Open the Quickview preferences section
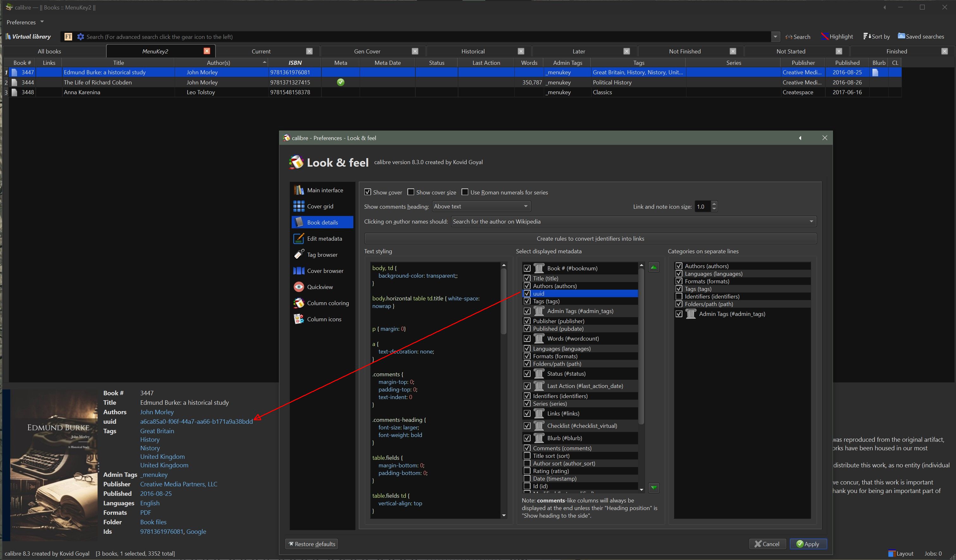The height and width of the screenshot is (560, 956). click(x=320, y=287)
